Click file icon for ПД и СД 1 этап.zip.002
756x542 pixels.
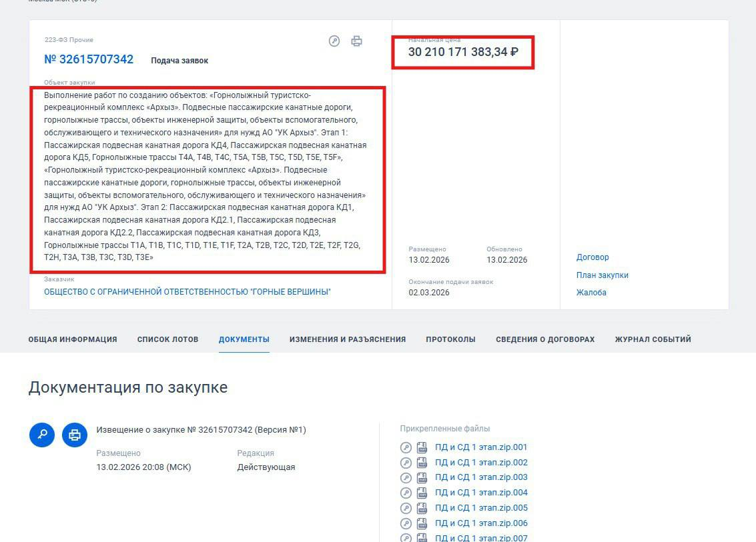422,463
